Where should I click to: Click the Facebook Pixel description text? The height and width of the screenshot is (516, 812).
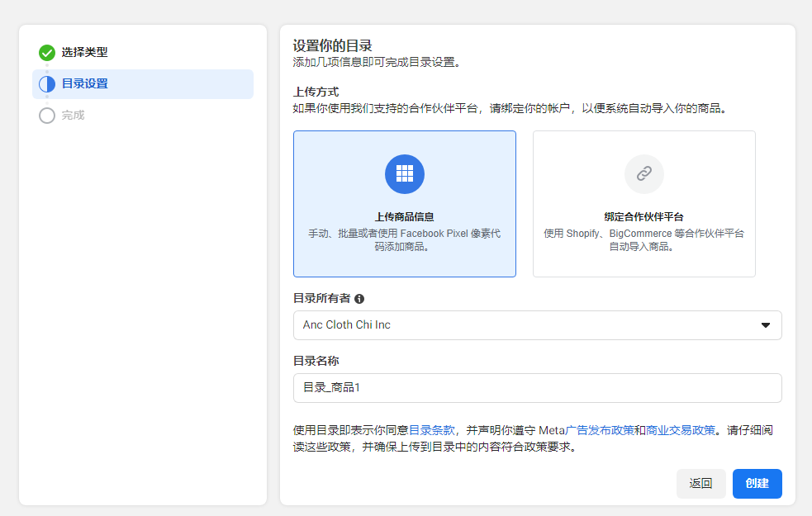point(405,240)
